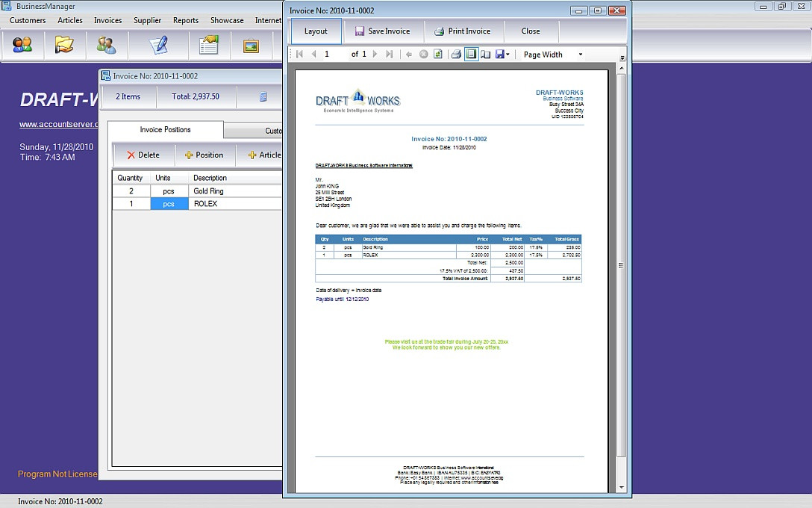Open the Showcase menu
This screenshot has width=812, height=508.
point(227,20)
